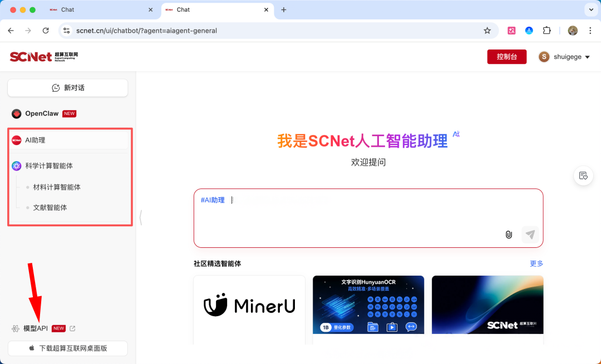Click the red 控制台 button
Image resolution: width=601 pixels, height=364 pixels.
507,57
